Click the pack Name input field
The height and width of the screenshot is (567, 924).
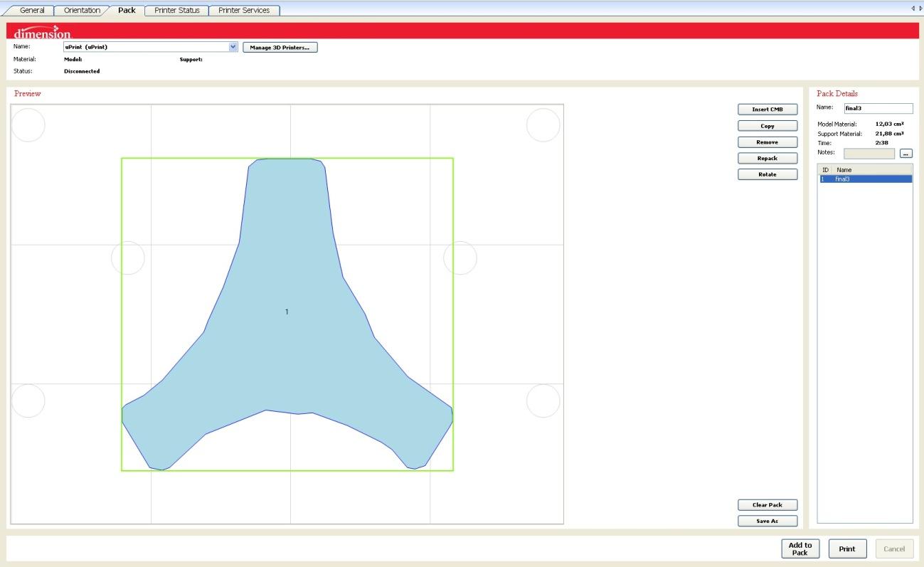878,108
